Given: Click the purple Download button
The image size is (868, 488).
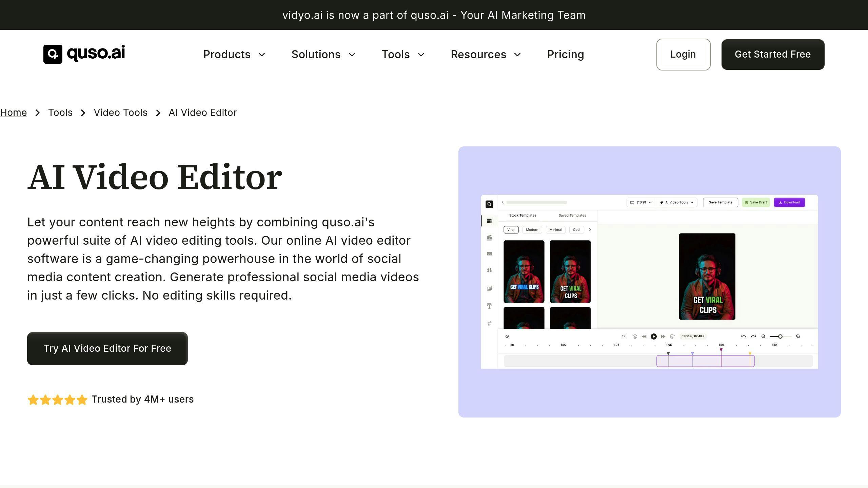Looking at the screenshot, I should click(x=789, y=202).
